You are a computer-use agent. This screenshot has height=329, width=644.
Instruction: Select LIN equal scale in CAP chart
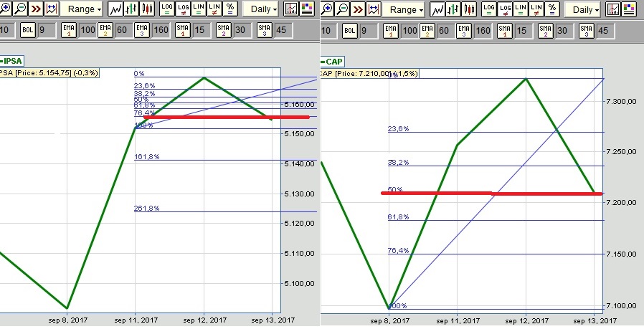[521, 9]
